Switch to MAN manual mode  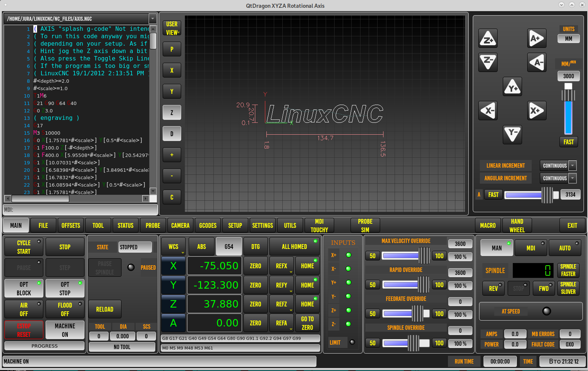point(497,248)
